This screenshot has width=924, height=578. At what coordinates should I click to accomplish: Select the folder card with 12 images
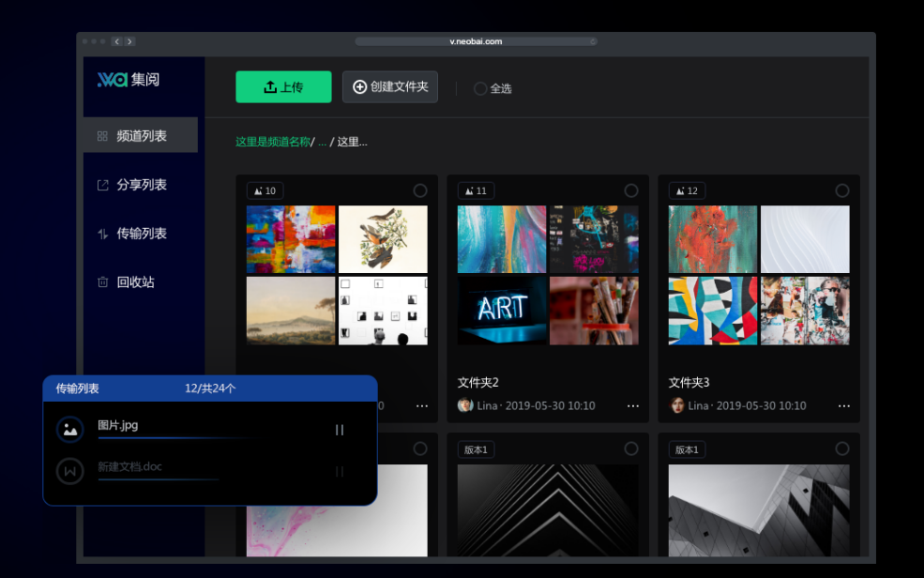tap(842, 190)
